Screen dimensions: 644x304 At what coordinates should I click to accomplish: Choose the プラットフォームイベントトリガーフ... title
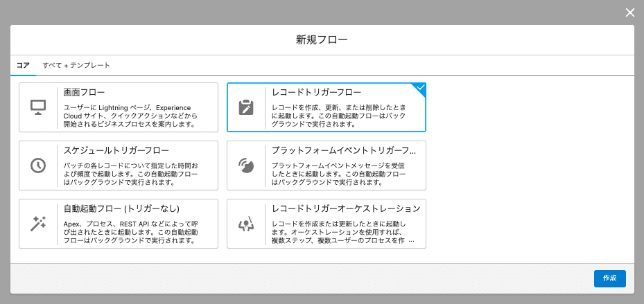point(344,150)
